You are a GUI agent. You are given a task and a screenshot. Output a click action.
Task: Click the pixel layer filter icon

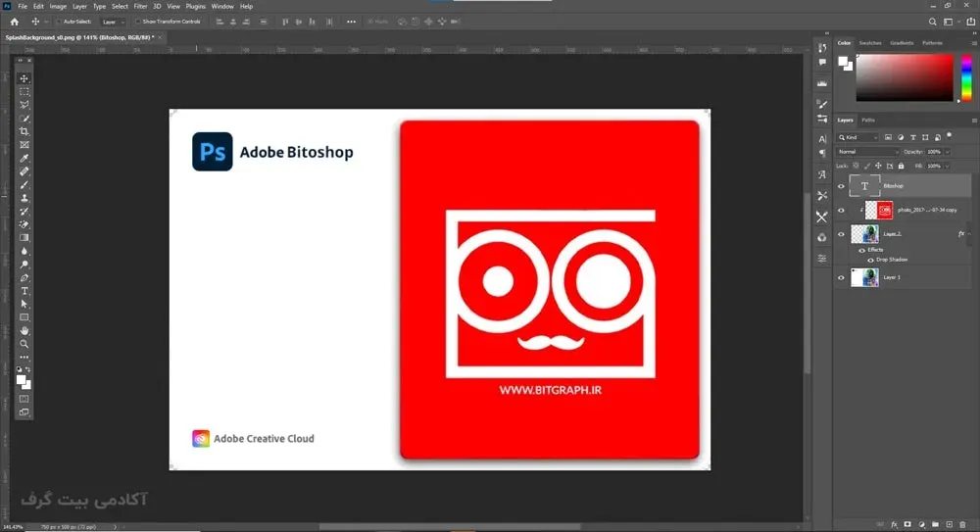tap(888, 137)
